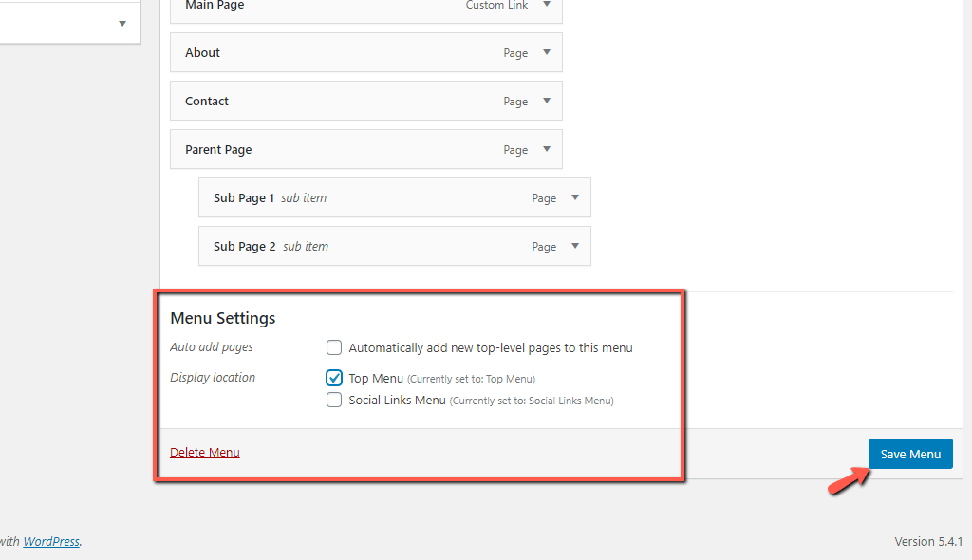Screen dimensions: 972x560
Task: Expand the Sub Page 2 item arrow
Action: click(575, 246)
